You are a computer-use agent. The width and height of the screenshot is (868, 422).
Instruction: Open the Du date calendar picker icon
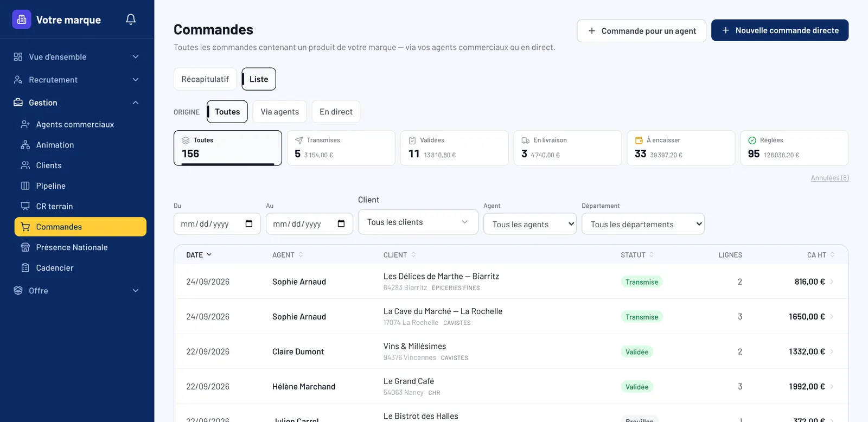click(x=249, y=223)
